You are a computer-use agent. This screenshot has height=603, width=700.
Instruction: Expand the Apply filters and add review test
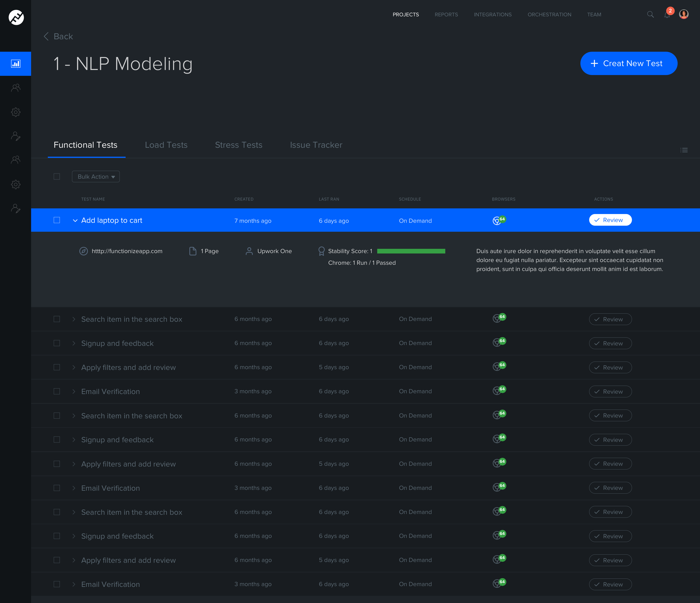point(74,367)
